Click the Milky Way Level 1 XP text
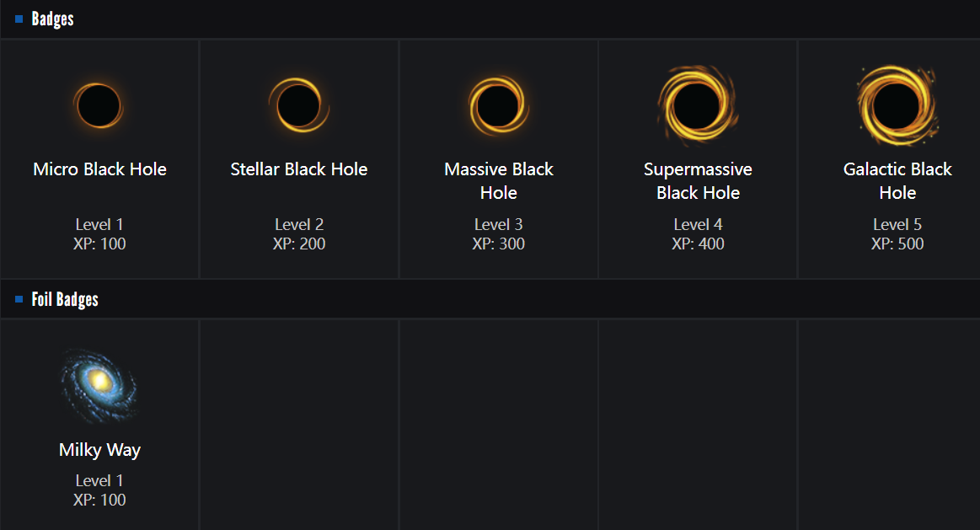Image resolution: width=980 pixels, height=530 pixels. [x=99, y=490]
